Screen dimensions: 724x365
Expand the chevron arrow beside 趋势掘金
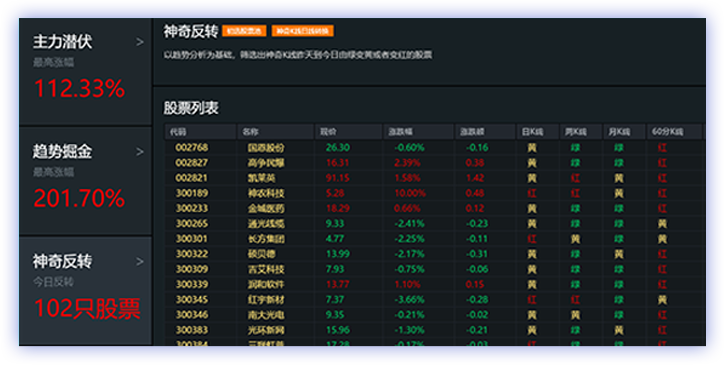click(x=139, y=152)
